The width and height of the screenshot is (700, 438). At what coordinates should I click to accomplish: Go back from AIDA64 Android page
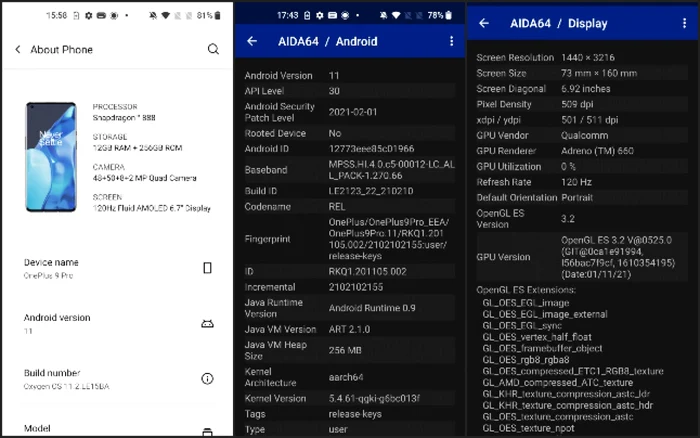click(252, 41)
